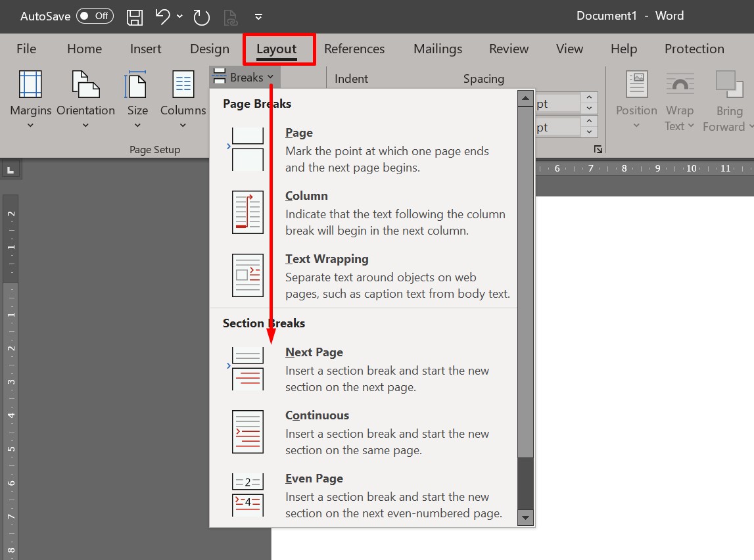The width and height of the screenshot is (754, 560).
Task: Insert Next Page section break
Action: 364,369
